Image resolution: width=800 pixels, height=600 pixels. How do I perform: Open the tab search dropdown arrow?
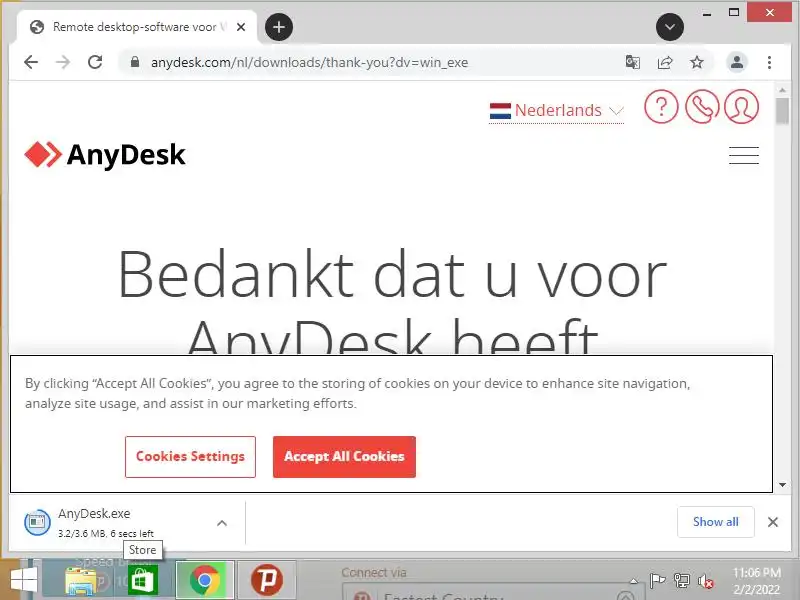tap(669, 27)
